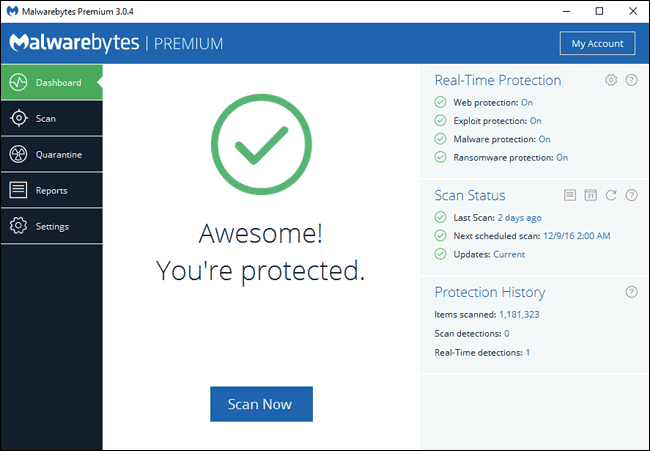Open the Reports section
The height and width of the screenshot is (451, 650).
[51, 190]
